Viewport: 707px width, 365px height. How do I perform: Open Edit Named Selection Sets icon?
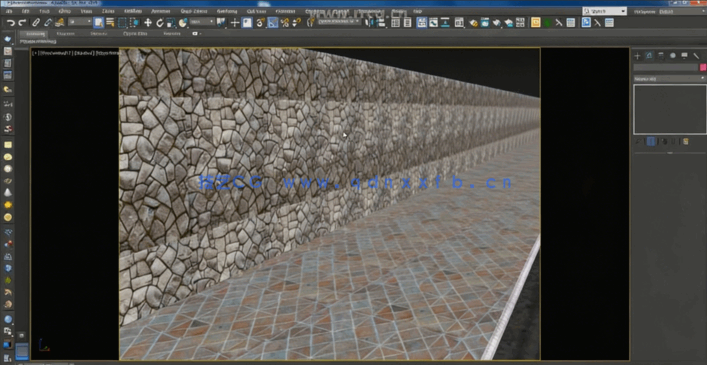310,23
